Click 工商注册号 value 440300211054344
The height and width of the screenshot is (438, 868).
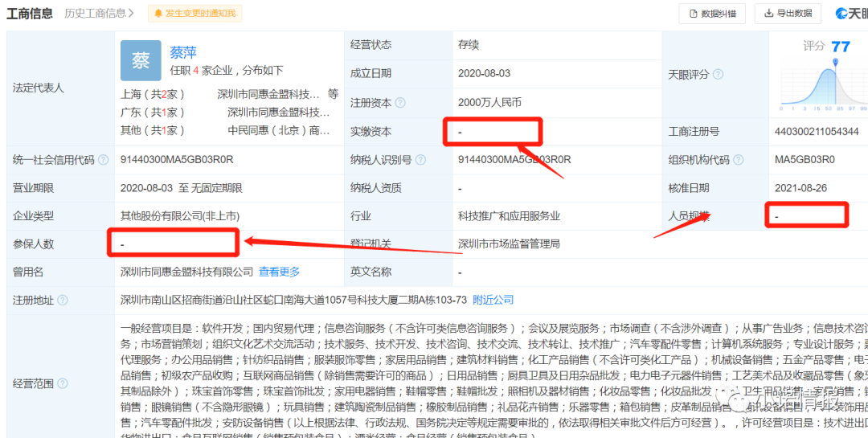point(817,132)
